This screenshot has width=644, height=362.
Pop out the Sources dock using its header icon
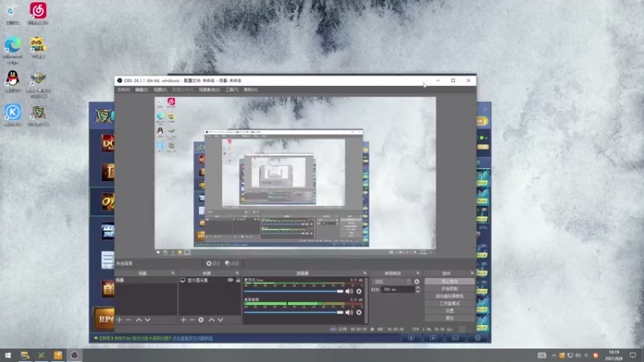(x=237, y=273)
